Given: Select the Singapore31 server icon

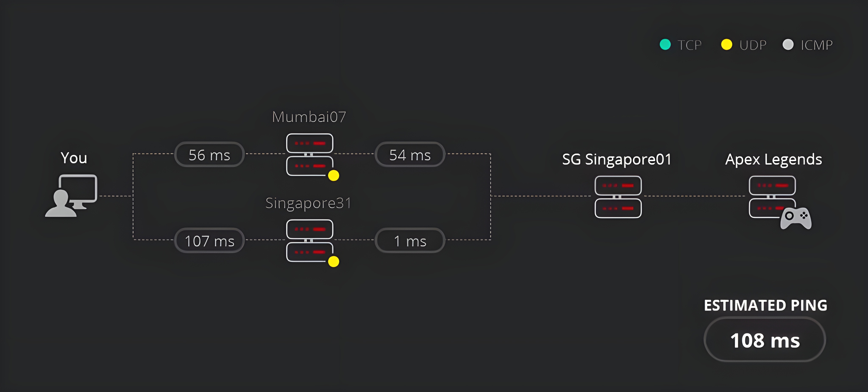Looking at the screenshot, I should pyautogui.click(x=310, y=241).
